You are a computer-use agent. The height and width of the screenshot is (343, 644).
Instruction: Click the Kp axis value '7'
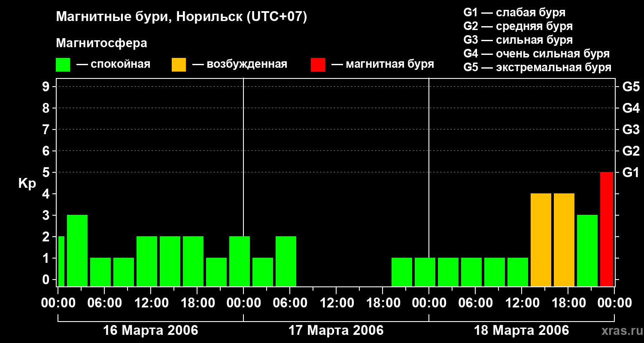pos(47,129)
